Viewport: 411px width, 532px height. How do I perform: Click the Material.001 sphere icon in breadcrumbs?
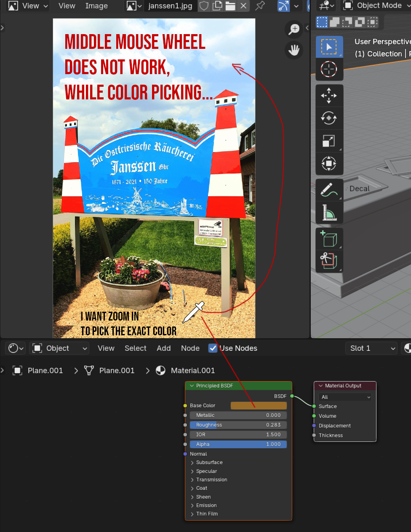tap(160, 371)
